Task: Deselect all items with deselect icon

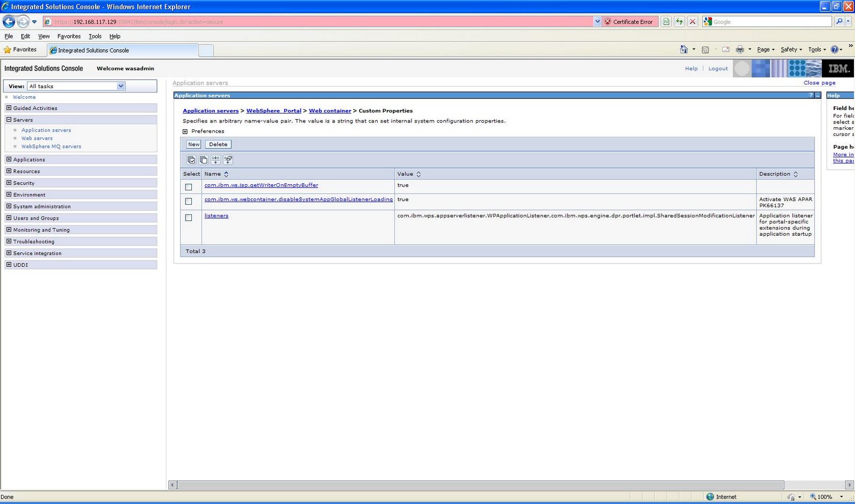Action: [204, 160]
